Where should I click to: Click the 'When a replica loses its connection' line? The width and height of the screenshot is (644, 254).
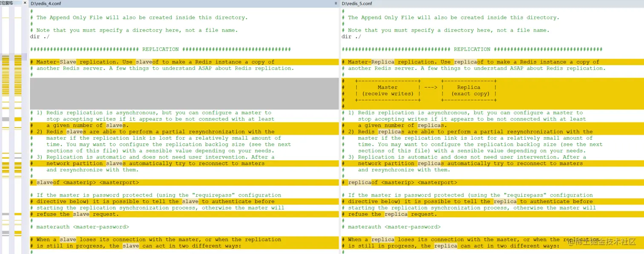tap(493, 240)
